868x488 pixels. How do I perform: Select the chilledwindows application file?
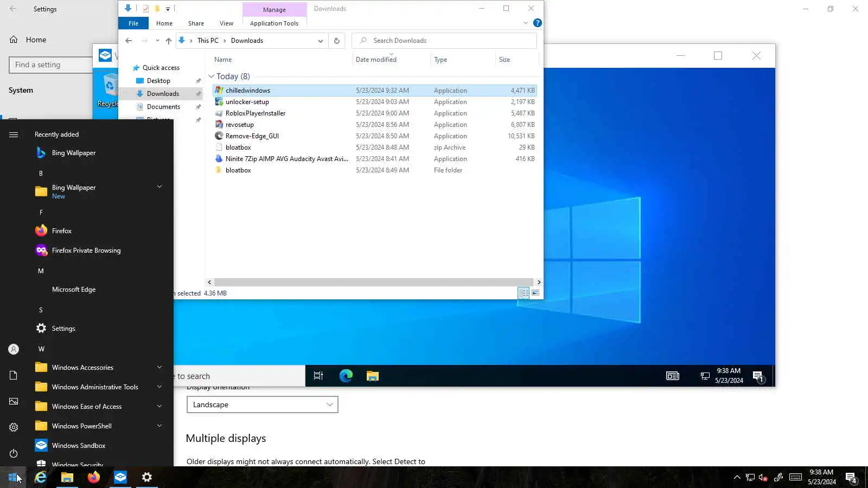click(375, 91)
